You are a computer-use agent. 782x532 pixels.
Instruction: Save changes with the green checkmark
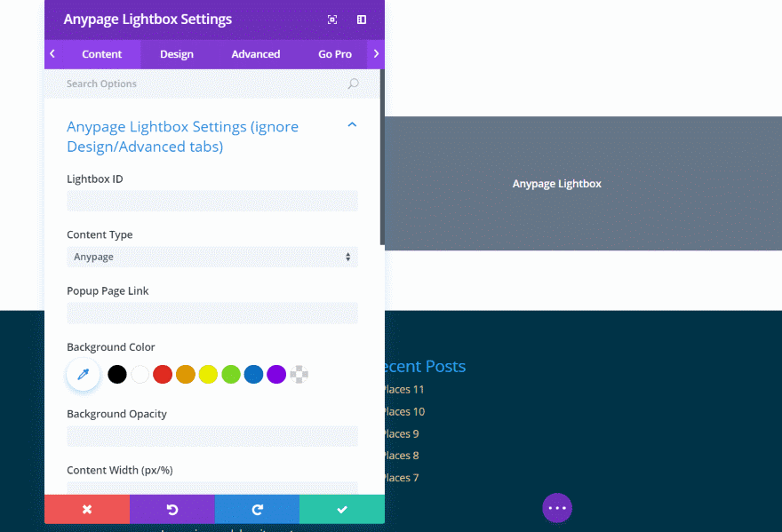tap(342, 509)
